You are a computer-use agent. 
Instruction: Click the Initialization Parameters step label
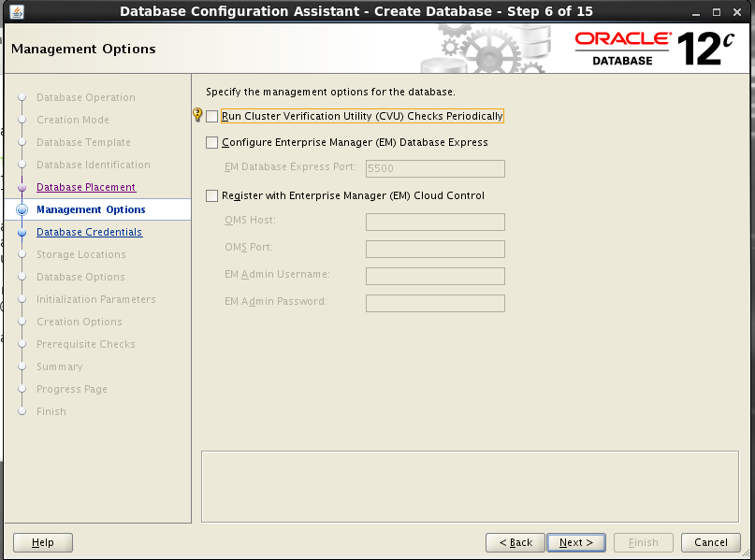95,299
